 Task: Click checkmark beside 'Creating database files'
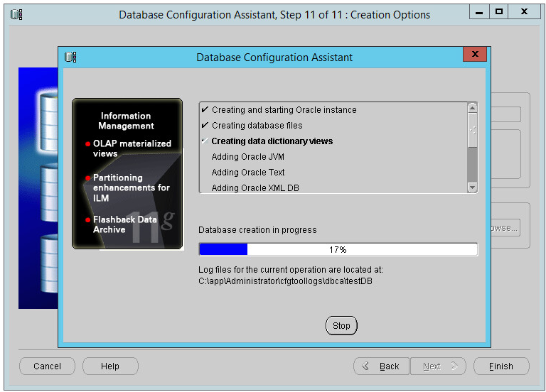point(205,125)
